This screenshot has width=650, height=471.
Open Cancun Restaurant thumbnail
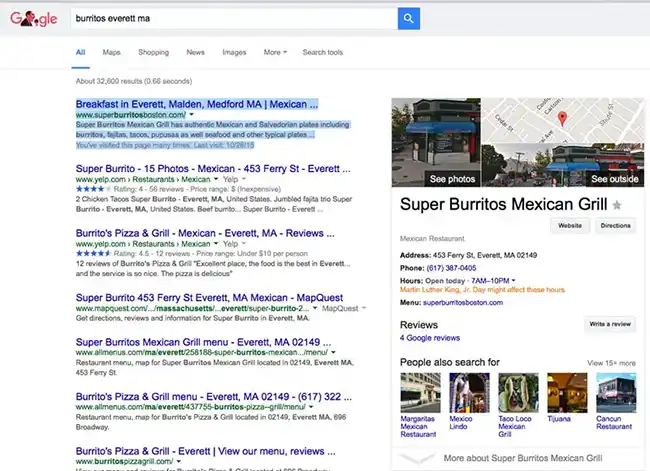click(616, 393)
